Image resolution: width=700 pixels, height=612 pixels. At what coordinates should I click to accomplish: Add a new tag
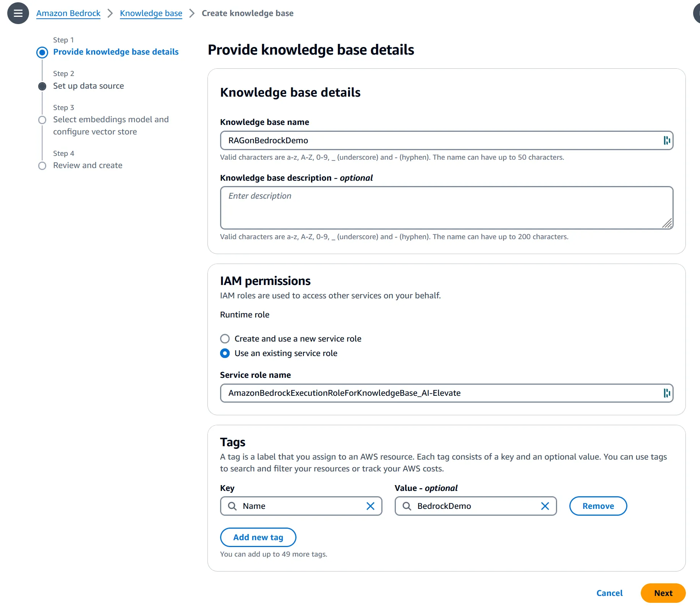coord(258,537)
